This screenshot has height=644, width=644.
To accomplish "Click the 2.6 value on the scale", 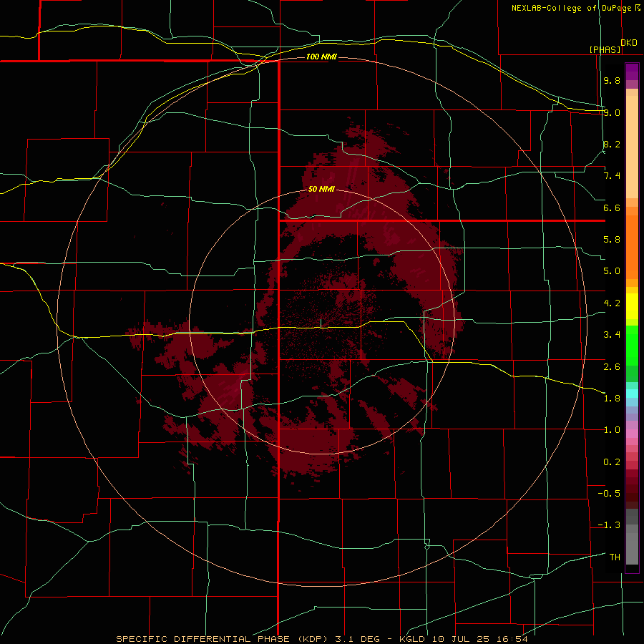I will pyautogui.click(x=612, y=367).
